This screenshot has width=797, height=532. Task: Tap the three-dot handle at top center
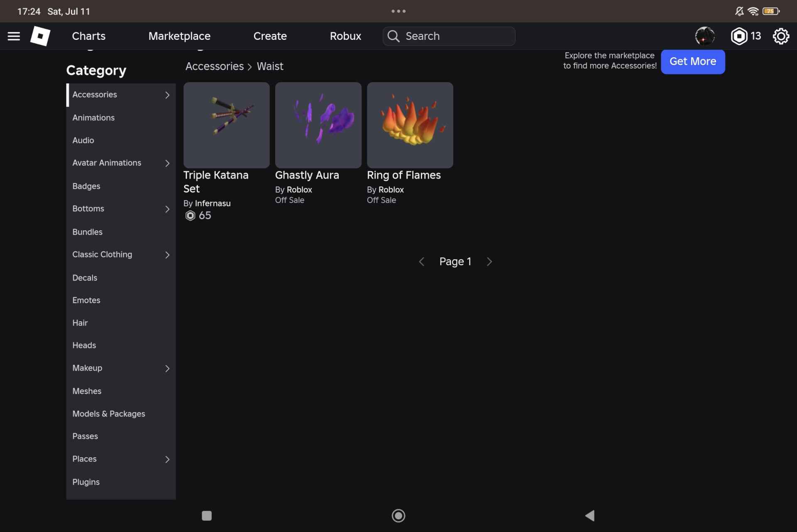(x=398, y=11)
